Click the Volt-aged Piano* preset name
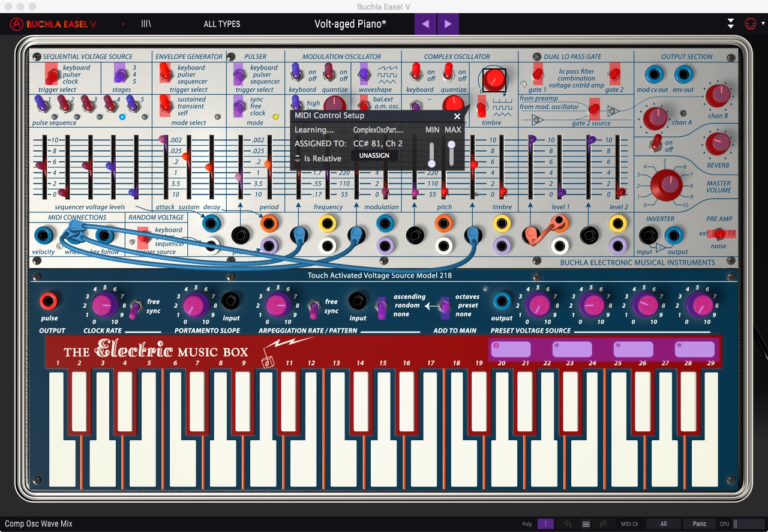The image size is (768, 532). click(350, 24)
